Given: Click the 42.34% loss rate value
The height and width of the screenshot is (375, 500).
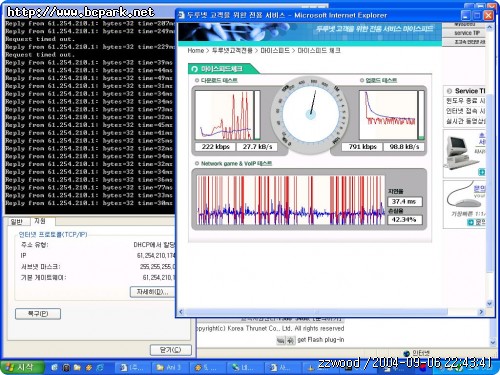Looking at the screenshot, I should pyautogui.click(x=405, y=220).
